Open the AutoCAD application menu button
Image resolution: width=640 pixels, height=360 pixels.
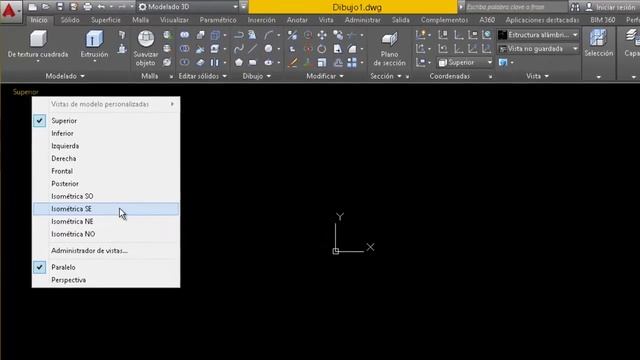click(10, 11)
